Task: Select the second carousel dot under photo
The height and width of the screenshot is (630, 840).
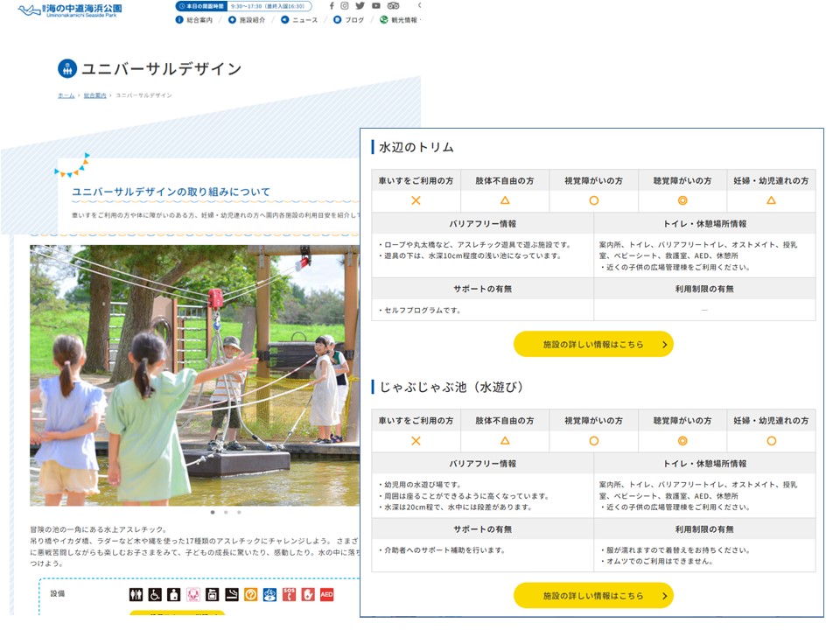Action: point(226,513)
